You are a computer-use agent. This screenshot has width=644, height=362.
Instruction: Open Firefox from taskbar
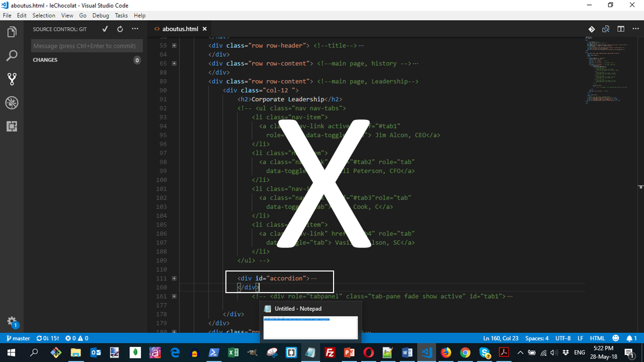coord(446,352)
